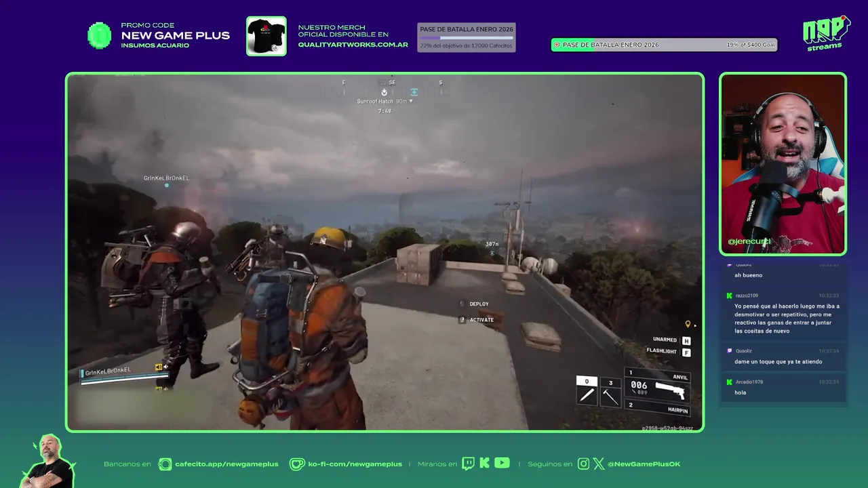Click the Anvil revolver weapon icon

[x=670, y=391]
